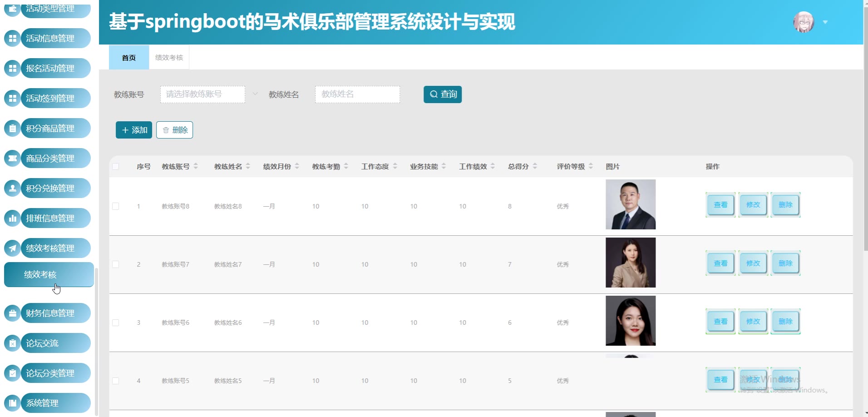This screenshot has height=417, width=868.
Task: Switch to the 绩效考核 tab
Action: [x=169, y=57]
